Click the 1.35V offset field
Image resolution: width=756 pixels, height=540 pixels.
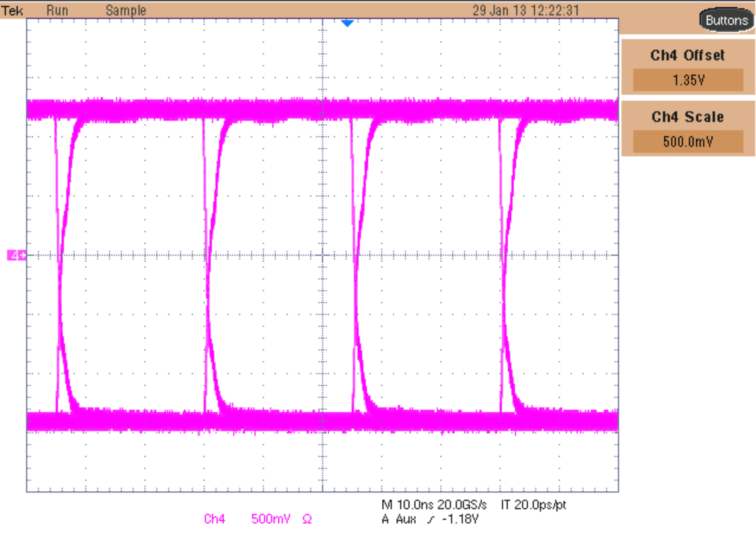pos(688,80)
